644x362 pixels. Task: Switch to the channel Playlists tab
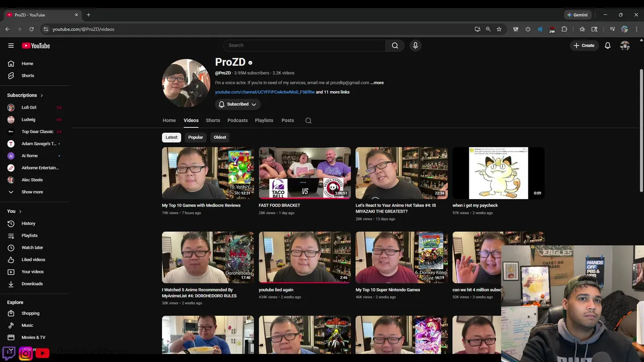[264, 121]
